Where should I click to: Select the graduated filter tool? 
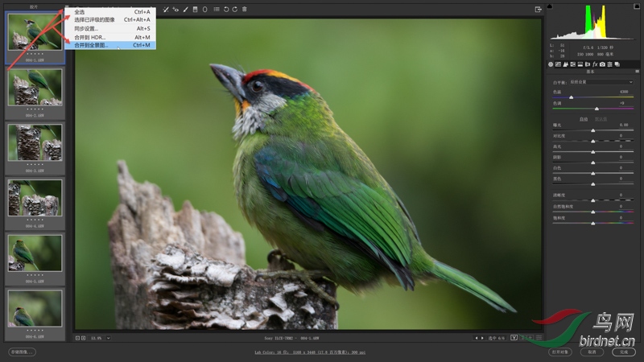pos(195,10)
